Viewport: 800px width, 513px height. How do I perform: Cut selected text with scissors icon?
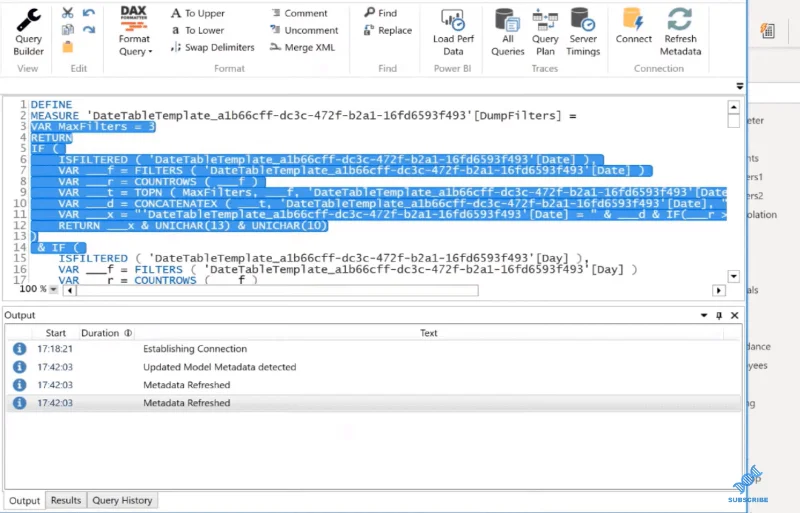point(67,13)
